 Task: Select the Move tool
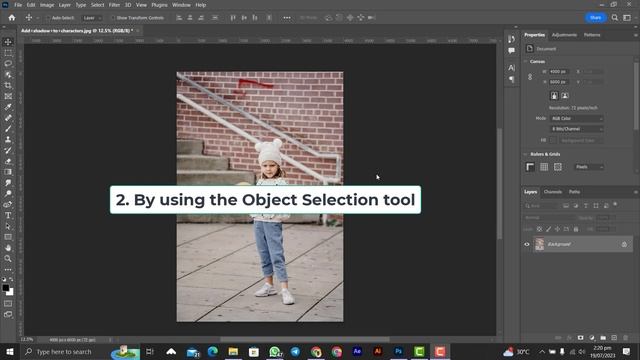8,42
